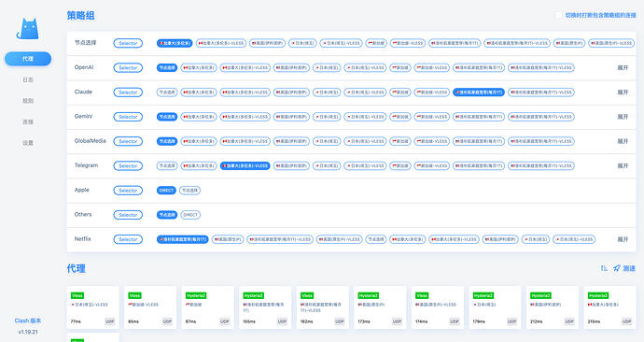Click the UDP tag on the 215ms card

point(627,321)
